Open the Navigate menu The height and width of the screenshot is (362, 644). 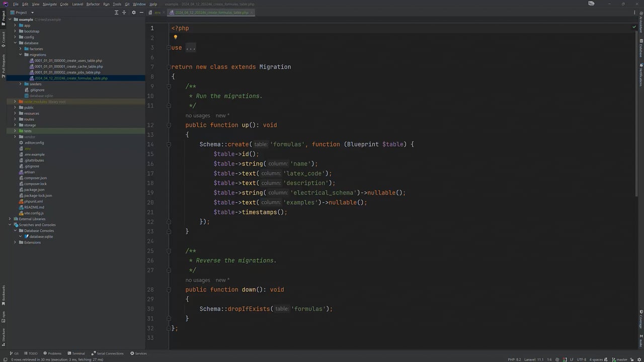tap(50, 4)
